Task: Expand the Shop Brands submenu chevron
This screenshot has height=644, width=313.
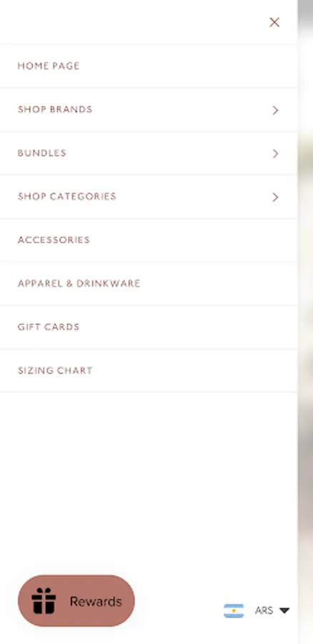Action: coord(275,110)
